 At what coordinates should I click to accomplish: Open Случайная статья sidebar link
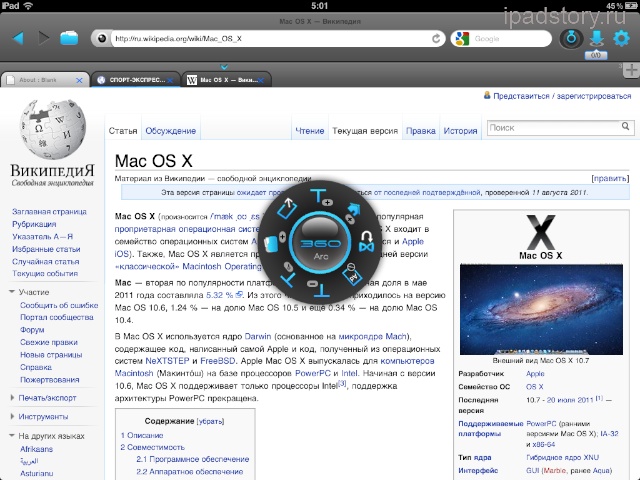[x=46, y=261]
